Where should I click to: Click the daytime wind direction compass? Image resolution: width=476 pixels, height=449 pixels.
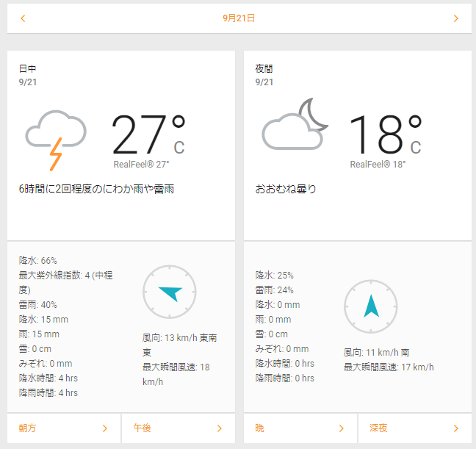[169, 292]
